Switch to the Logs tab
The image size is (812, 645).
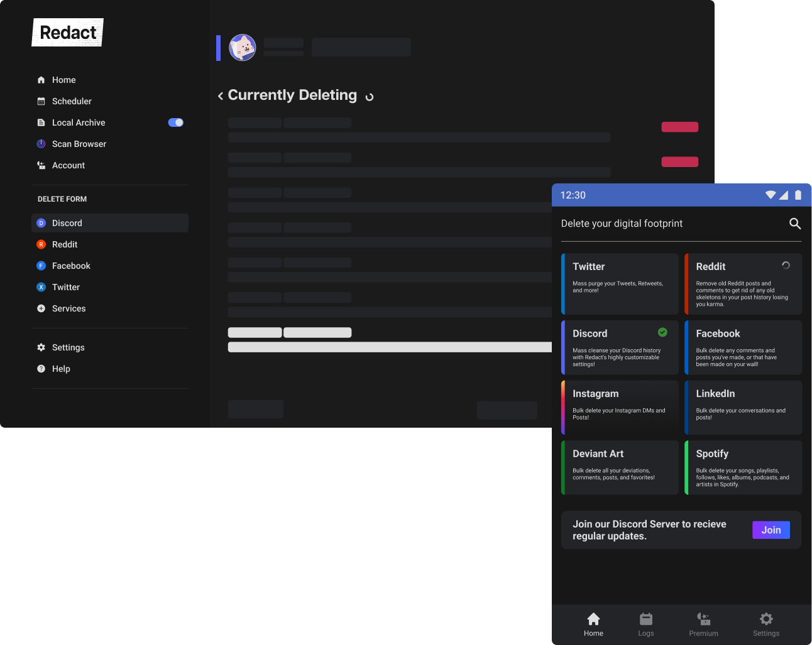646,625
